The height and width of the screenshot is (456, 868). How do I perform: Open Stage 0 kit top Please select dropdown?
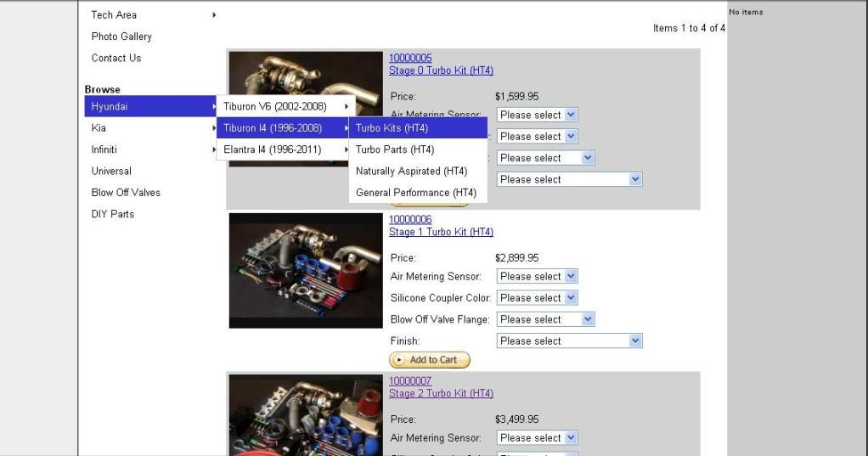537,115
